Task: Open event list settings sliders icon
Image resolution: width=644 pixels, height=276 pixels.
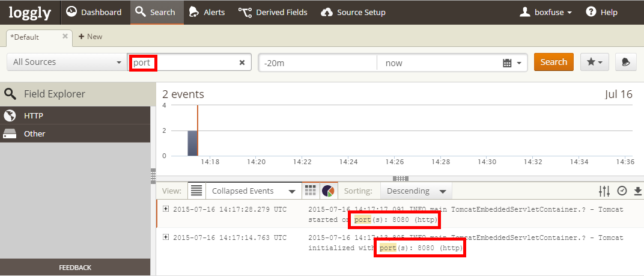Action: pyautogui.click(x=604, y=191)
